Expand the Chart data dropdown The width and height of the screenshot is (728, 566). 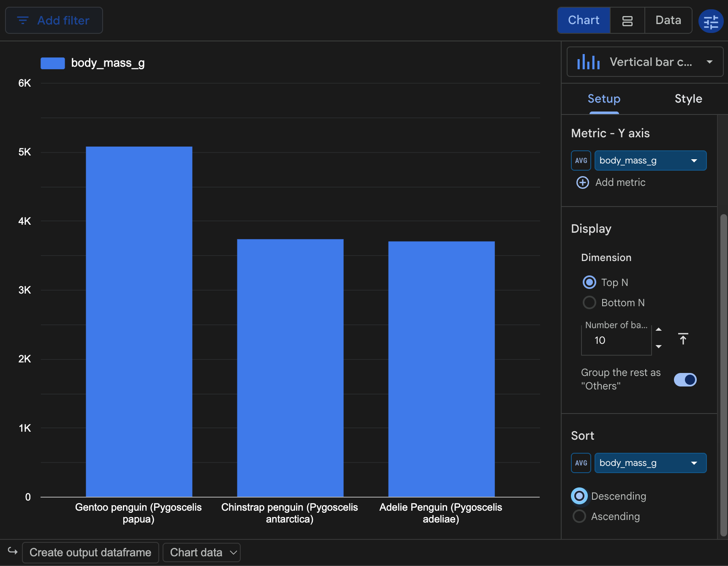click(201, 552)
